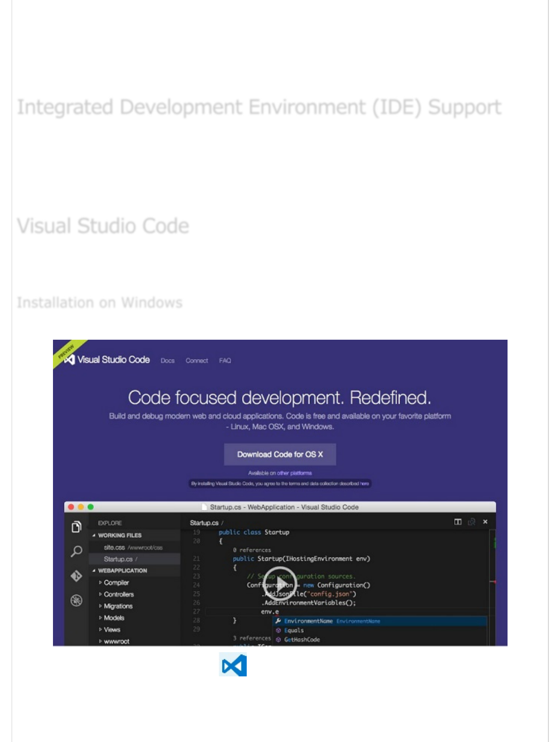Expand the Controllers folder
Image resolution: width=560 pixels, height=742 pixels.
click(117, 594)
